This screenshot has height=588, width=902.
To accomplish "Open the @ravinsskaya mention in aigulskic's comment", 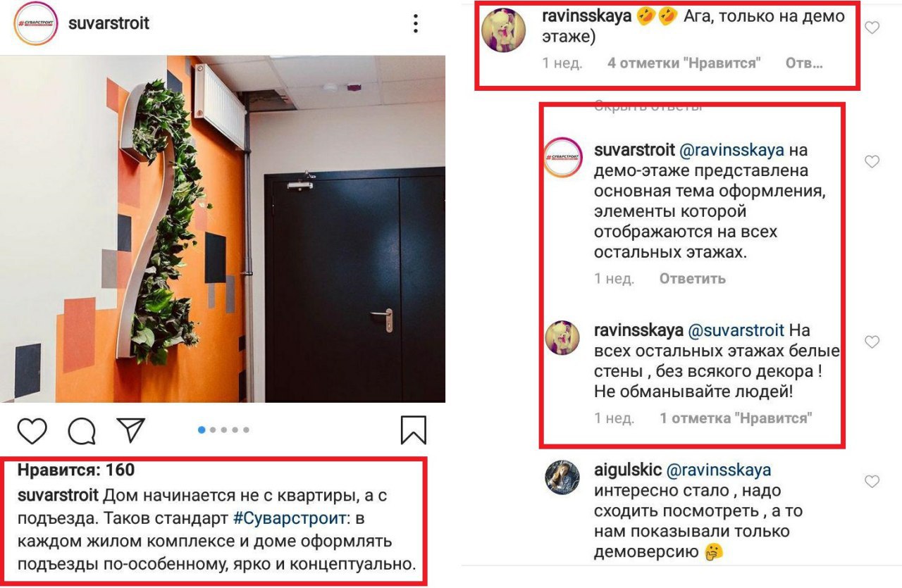I will [x=718, y=470].
